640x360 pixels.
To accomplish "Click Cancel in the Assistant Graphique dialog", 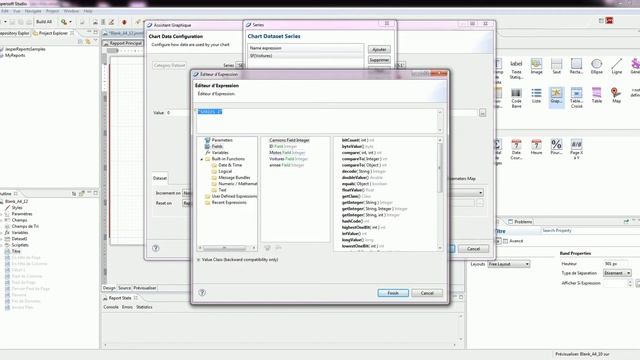I will coord(473,249).
